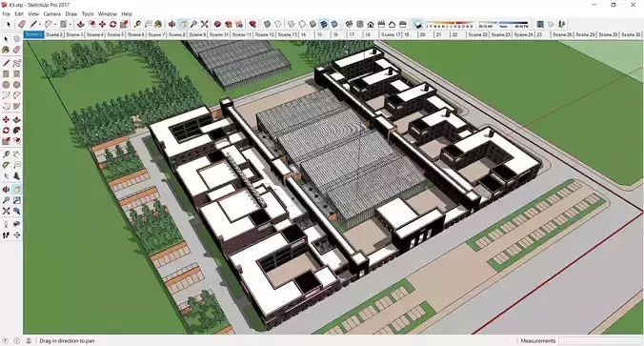The height and width of the screenshot is (346, 644).
Task: Select the Dimension tool
Action: [x=17, y=154]
